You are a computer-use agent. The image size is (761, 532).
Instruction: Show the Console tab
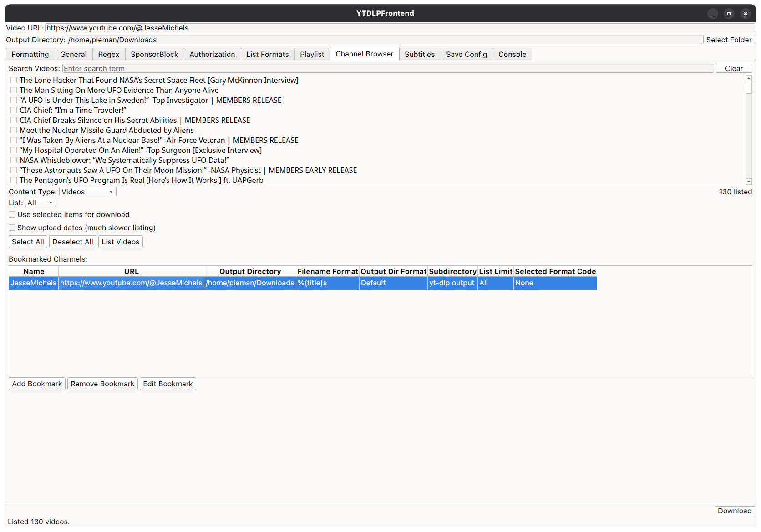point(512,54)
